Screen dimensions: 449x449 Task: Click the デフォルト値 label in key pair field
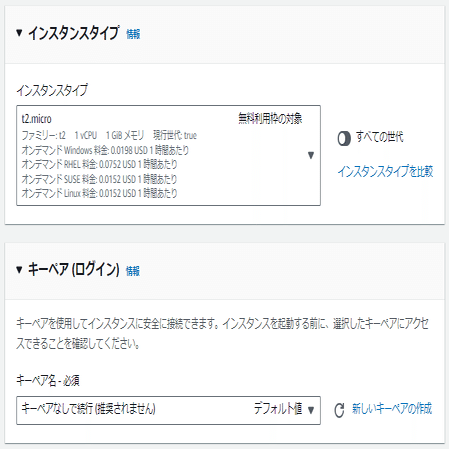[x=278, y=409]
